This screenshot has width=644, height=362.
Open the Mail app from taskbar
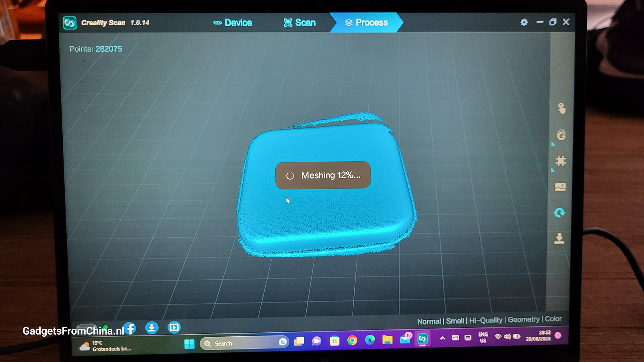click(405, 339)
